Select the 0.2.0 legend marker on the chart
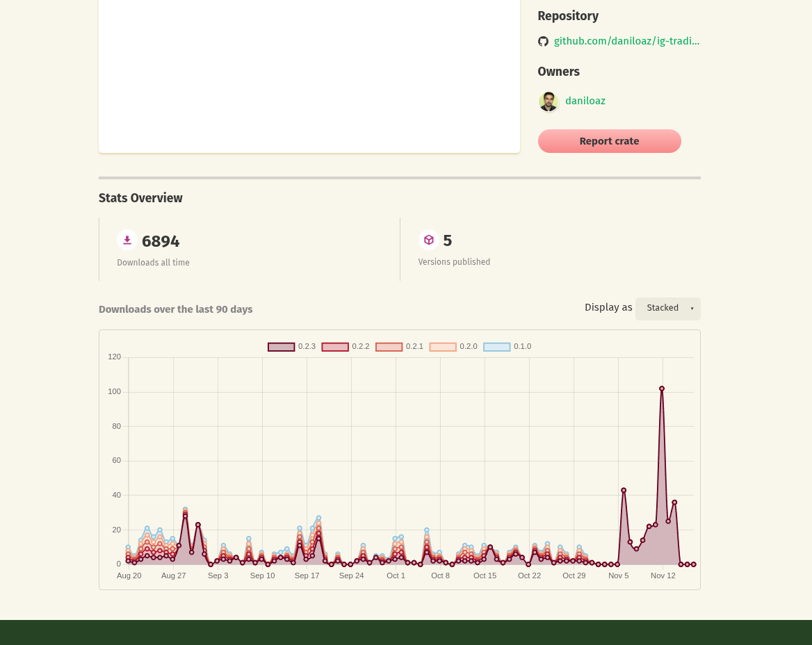812x645 pixels. 442,346
